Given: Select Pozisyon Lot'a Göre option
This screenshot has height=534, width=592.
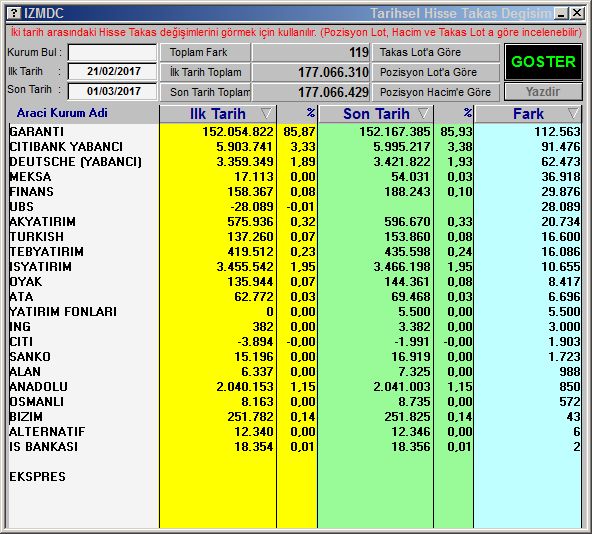Looking at the screenshot, I should tap(436, 72).
